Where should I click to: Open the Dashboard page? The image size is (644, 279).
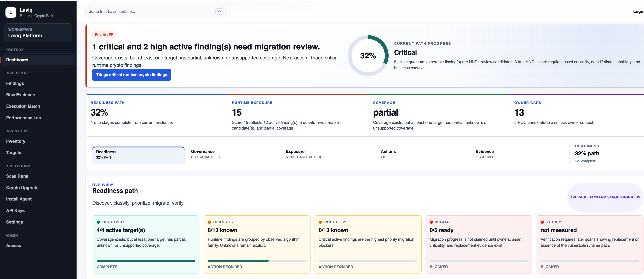38,60
